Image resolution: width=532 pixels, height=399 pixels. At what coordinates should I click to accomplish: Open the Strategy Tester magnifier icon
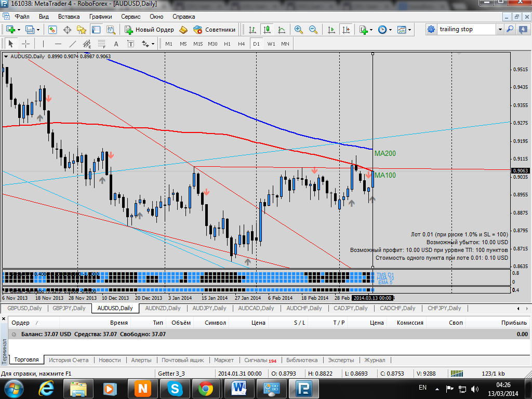(111, 30)
